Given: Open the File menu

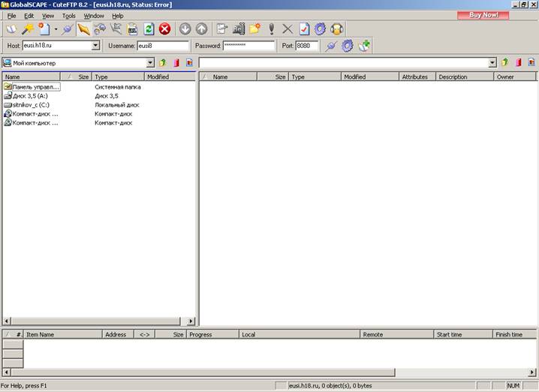Looking at the screenshot, I should click(x=11, y=16).
